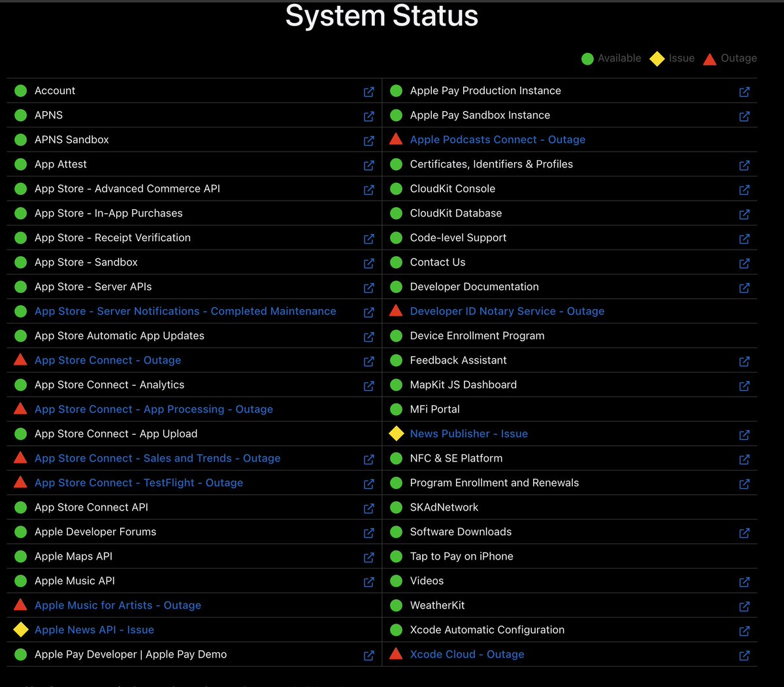Click external link icon for MapKit JS Dashboard

744,386
